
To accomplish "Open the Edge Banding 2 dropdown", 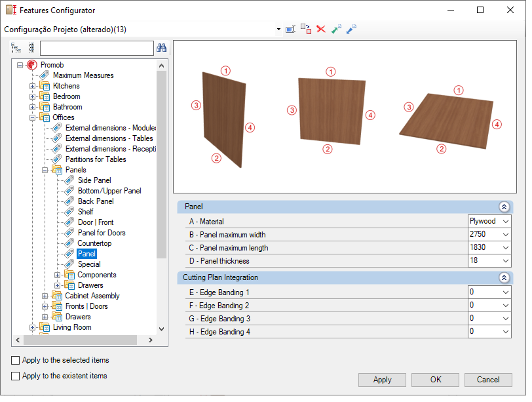I will tap(506, 305).
